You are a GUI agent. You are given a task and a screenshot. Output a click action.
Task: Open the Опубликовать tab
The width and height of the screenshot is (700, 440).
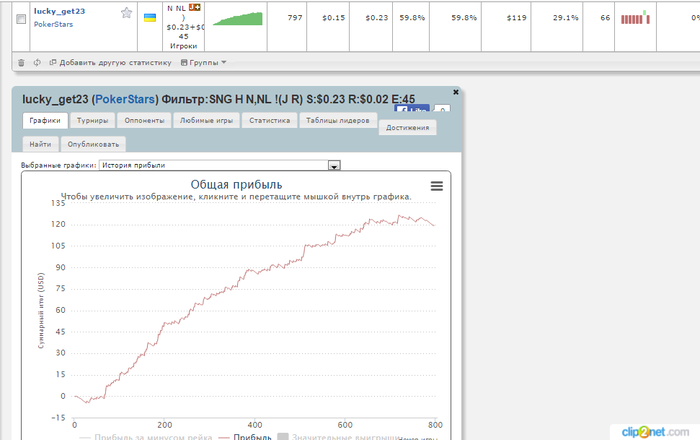93,144
